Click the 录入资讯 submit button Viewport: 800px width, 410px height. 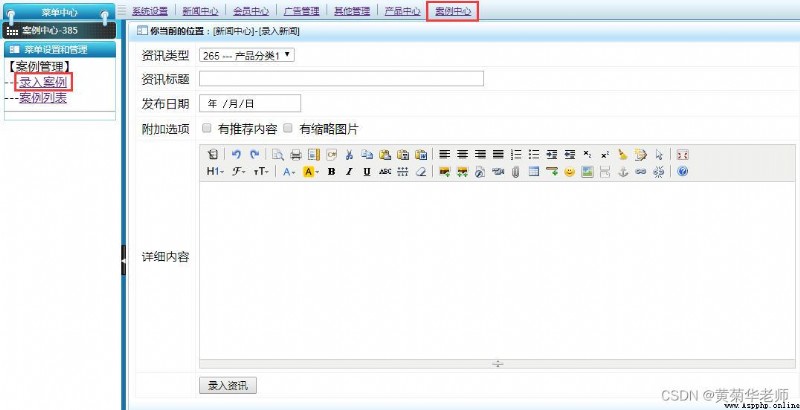pyautogui.click(x=228, y=386)
